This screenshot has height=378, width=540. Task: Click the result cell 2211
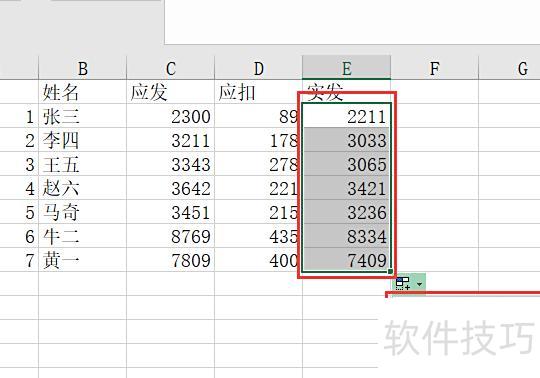click(x=346, y=116)
